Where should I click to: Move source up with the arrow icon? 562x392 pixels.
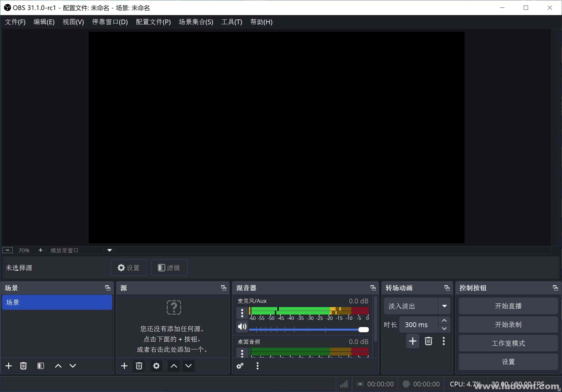(173, 366)
